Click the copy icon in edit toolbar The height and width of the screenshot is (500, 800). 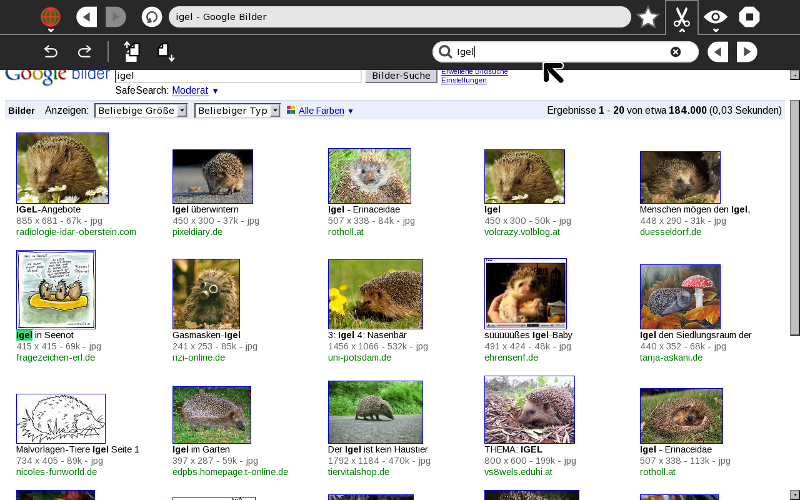[131, 52]
